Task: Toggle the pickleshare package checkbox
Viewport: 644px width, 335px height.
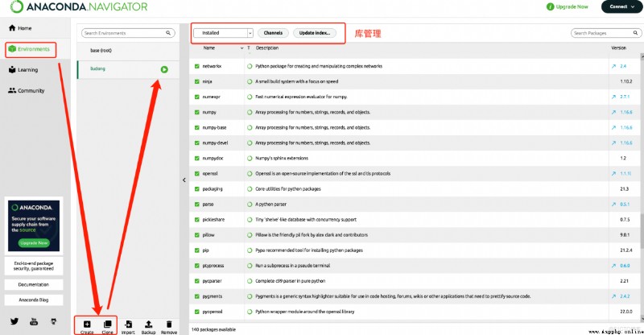Action: 197,220
